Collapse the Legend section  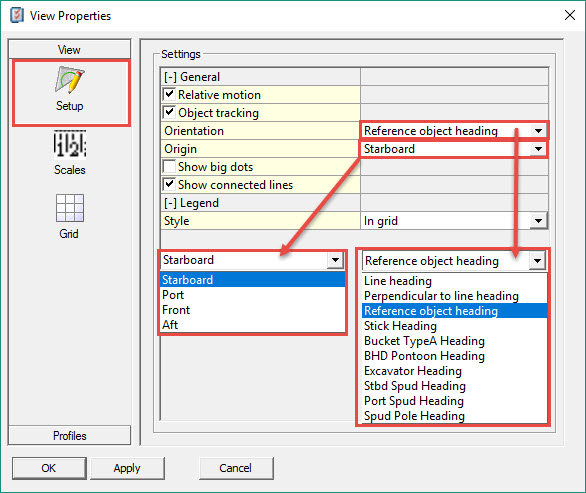coord(170,203)
